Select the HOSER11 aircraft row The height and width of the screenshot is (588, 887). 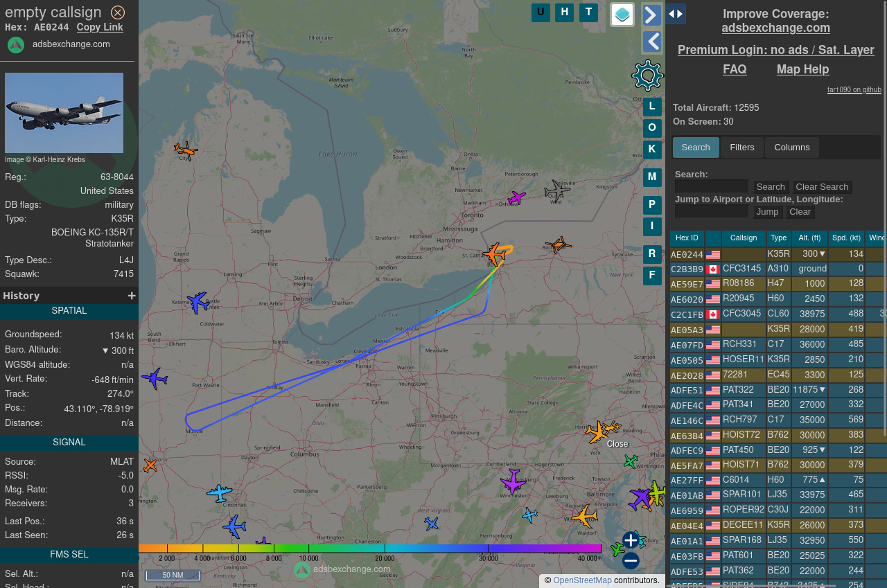pyautogui.click(x=778, y=360)
